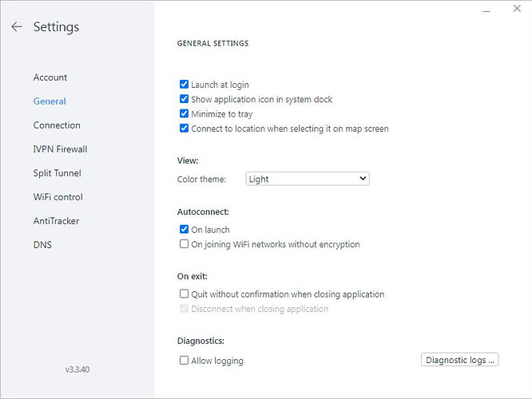Disable Autoconnect On launch
Viewport: 532px width, 399px height.
click(185, 230)
